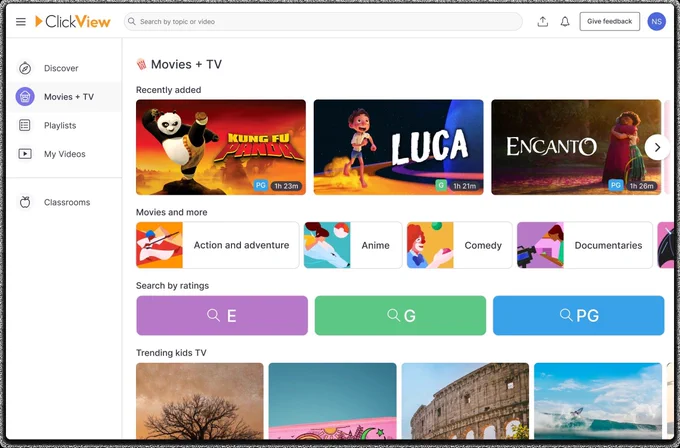The width and height of the screenshot is (680, 448).
Task: Browse the Anime category
Action: (x=353, y=245)
